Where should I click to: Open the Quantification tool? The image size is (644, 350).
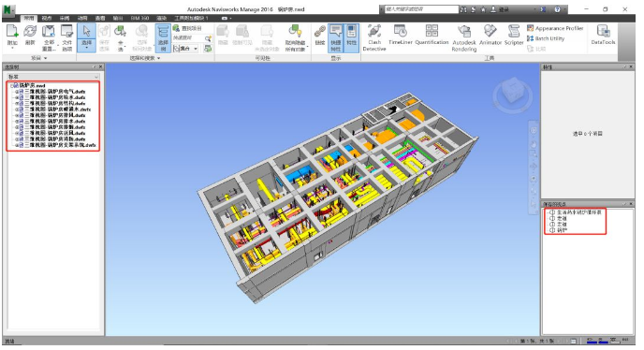(432, 35)
